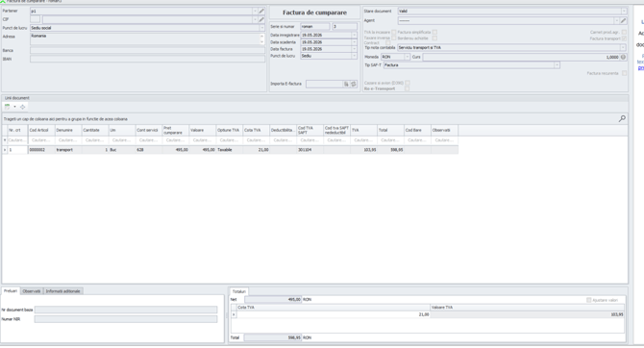Click the Banca input field

point(147,51)
